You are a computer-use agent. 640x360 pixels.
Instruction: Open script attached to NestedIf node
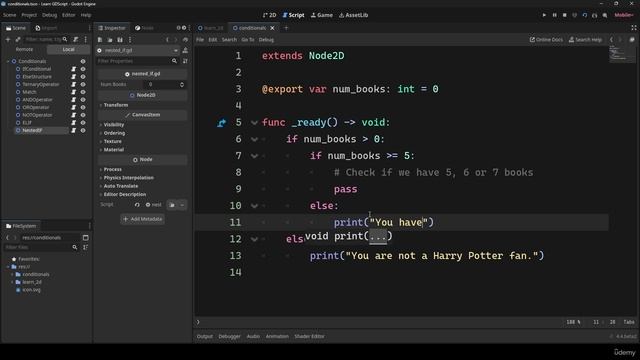[x=73, y=131]
